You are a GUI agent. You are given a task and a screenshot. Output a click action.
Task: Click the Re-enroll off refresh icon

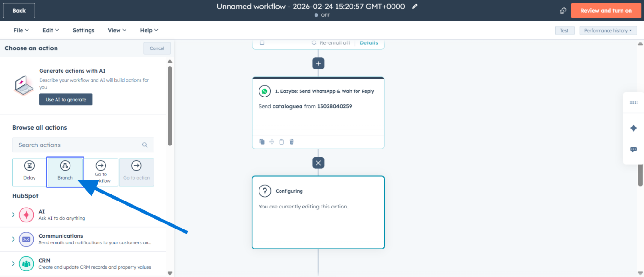(x=314, y=43)
